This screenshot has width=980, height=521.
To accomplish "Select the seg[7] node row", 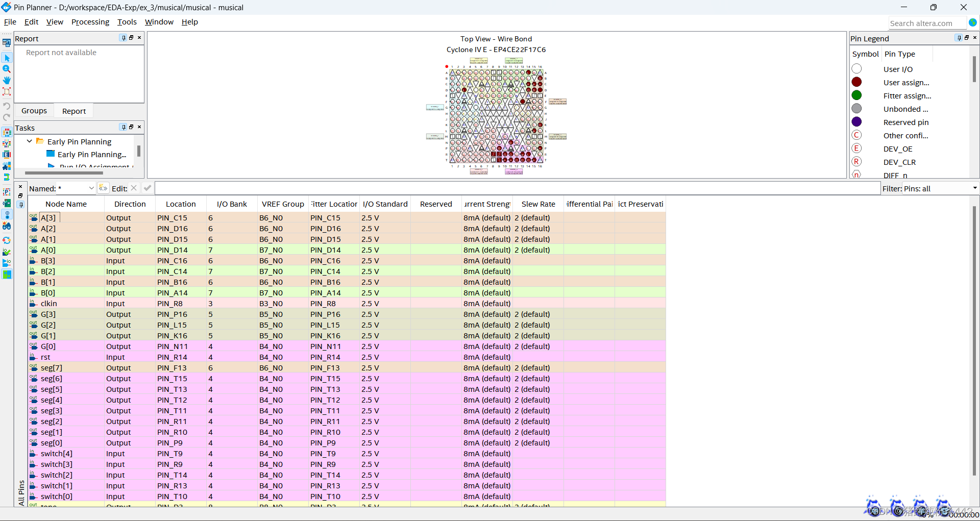I will pyautogui.click(x=347, y=368).
